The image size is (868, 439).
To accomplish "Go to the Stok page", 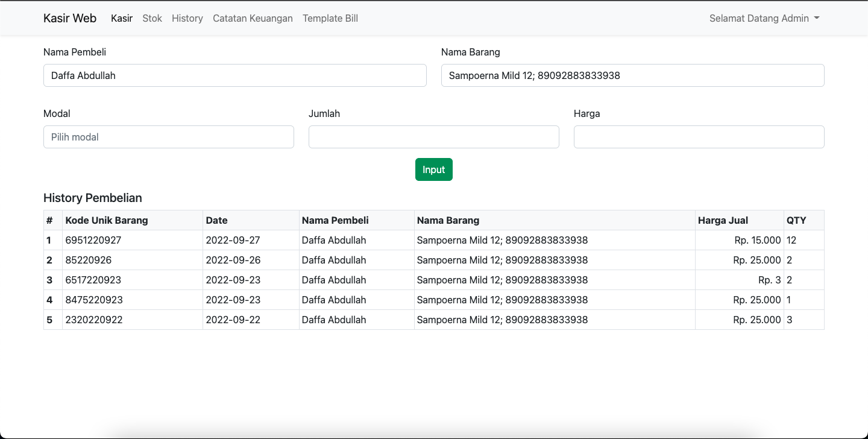I will pyautogui.click(x=152, y=18).
